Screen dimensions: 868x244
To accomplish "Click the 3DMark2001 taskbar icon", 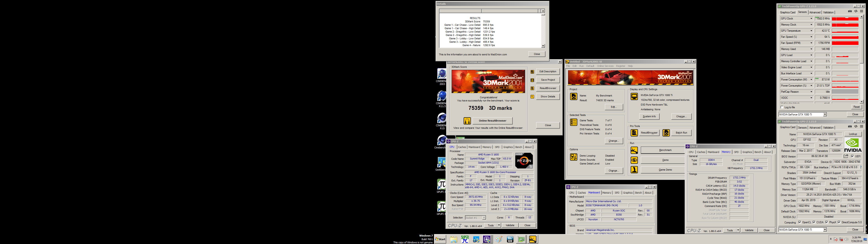I will tap(533, 239).
